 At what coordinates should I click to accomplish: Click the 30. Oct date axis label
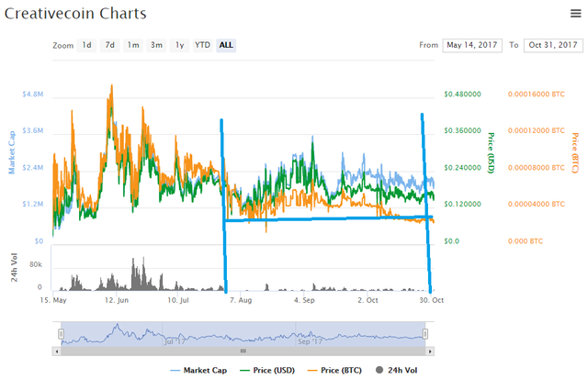[432, 300]
